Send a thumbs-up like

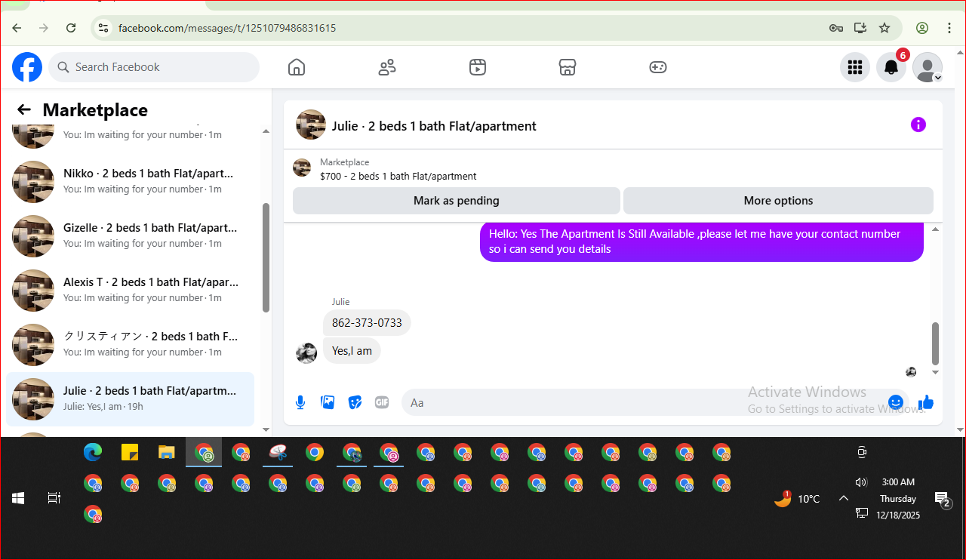click(926, 402)
